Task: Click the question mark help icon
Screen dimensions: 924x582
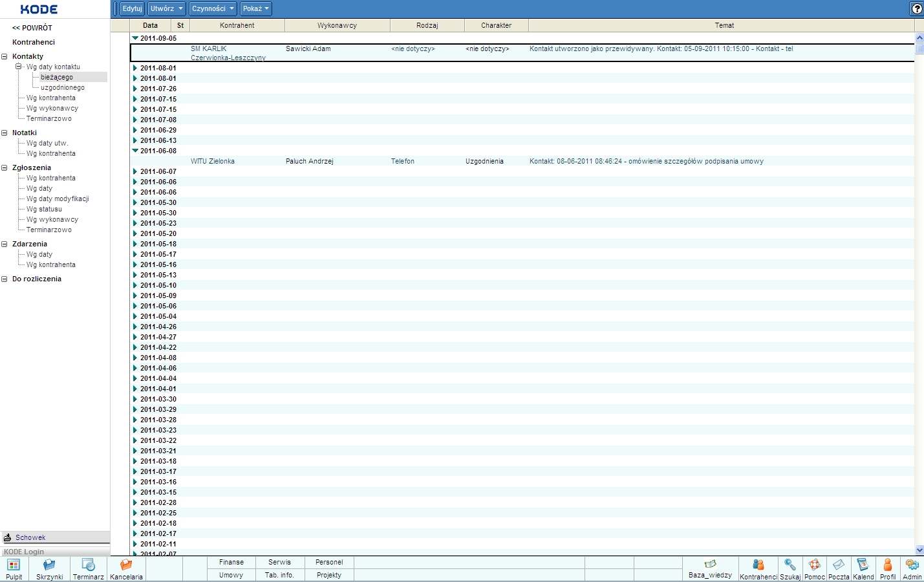Action: coord(917,8)
